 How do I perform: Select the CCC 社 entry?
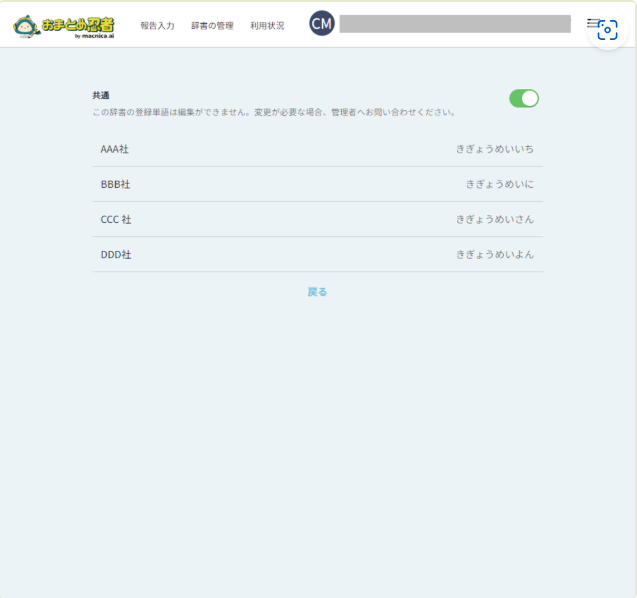tap(318, 219)
